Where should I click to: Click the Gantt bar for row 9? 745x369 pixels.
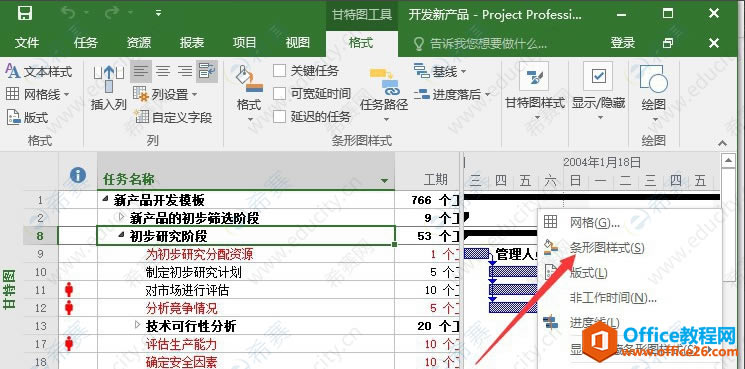[477, 254]
